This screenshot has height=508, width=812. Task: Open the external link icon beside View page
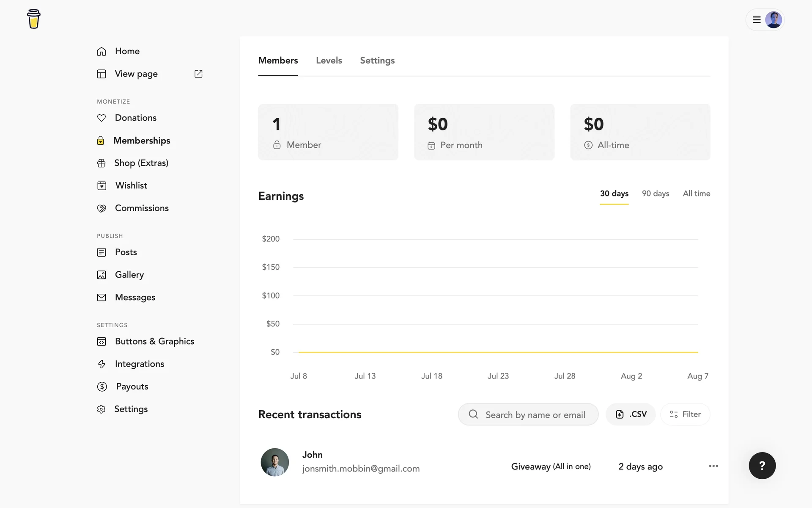point(198,74)
